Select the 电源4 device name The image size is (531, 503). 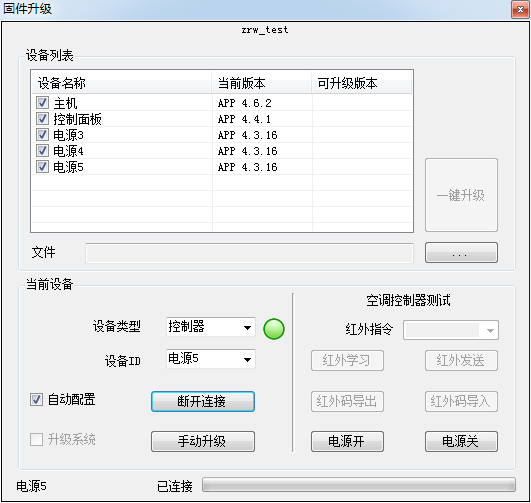68,151
